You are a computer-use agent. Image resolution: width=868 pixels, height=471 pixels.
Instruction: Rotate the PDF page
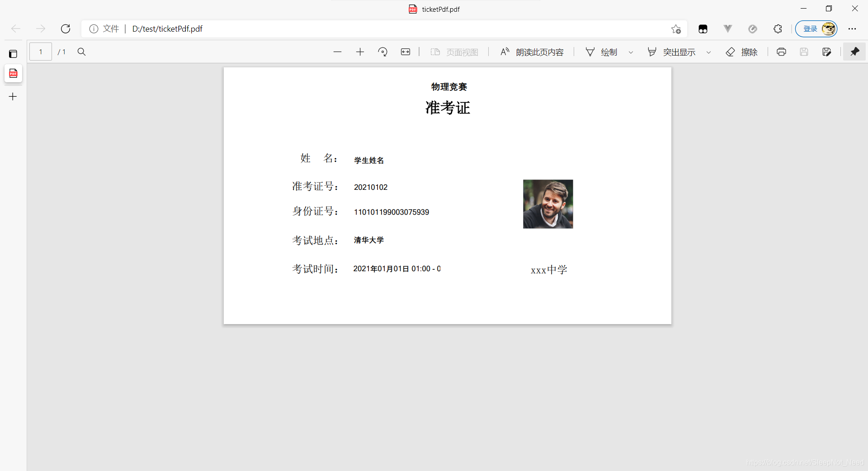point(382,52)
